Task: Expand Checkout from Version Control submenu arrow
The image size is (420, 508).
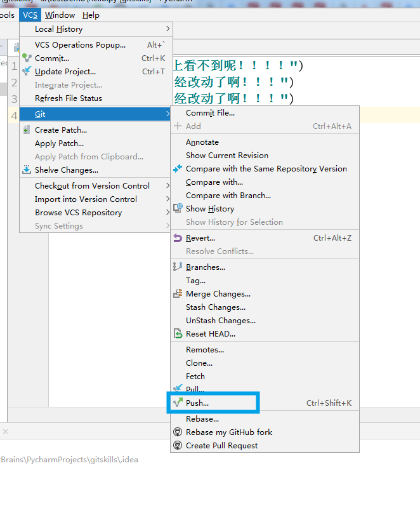Action: (x=167, y=185)
